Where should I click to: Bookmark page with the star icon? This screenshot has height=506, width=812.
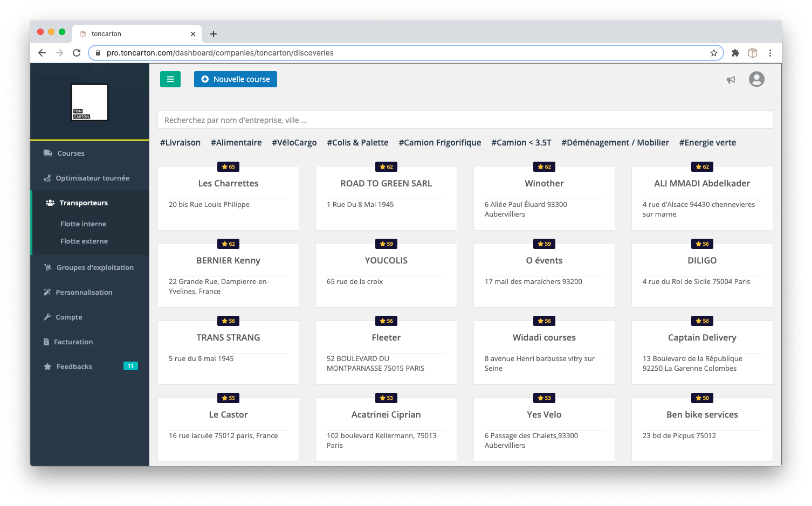[713, 53]
